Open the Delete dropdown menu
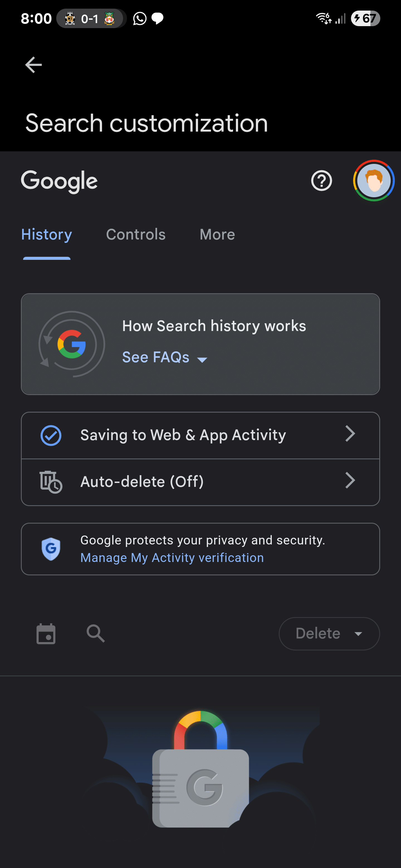The width and height of the screenshot is (401, 868). 329,633
